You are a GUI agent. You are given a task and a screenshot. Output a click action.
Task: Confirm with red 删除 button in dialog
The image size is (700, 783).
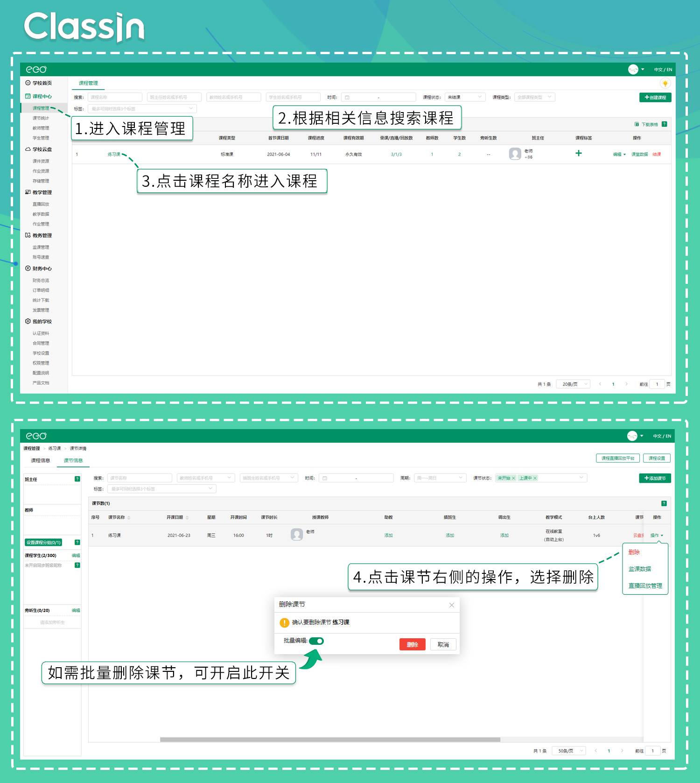412,644
